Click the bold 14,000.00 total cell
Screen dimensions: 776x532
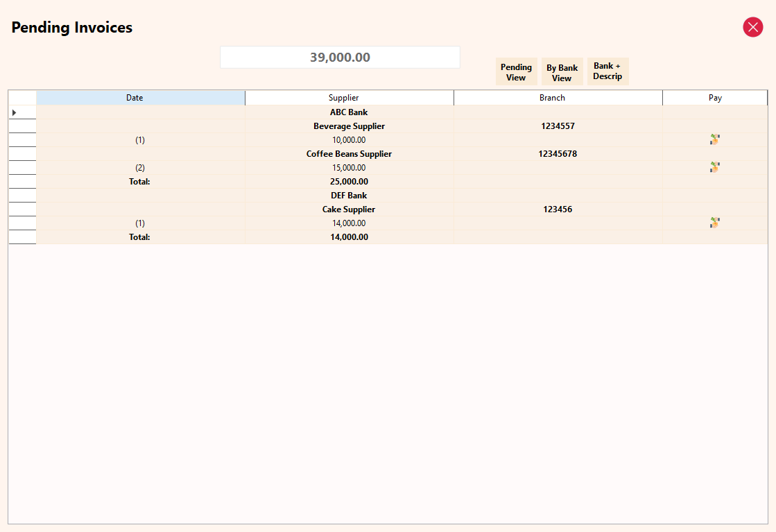[x=349, y=237]
